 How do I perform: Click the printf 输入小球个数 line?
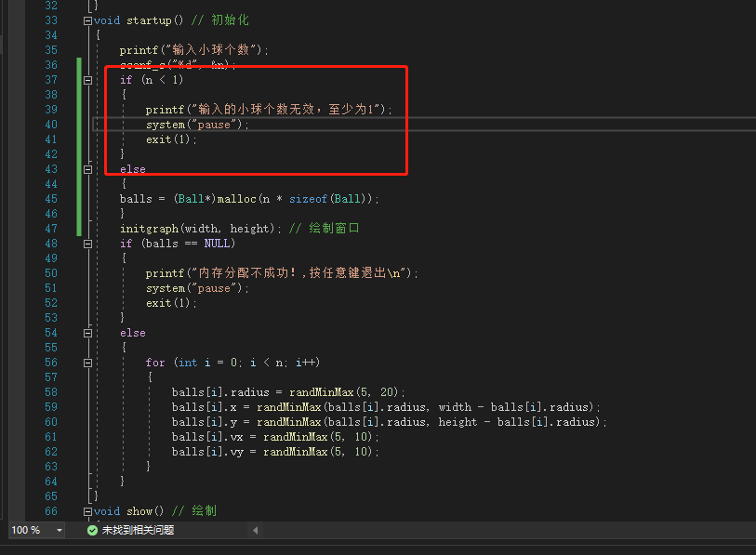point(194,50)
